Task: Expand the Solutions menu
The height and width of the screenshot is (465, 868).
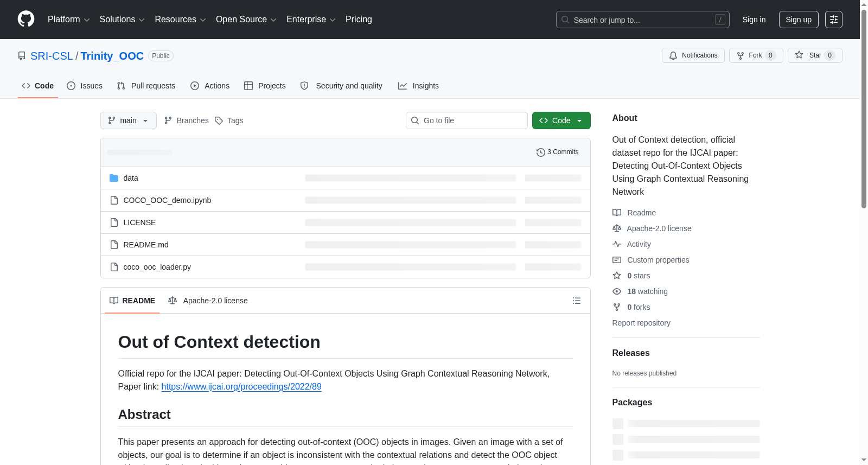Action: click(x=122, y=20)
